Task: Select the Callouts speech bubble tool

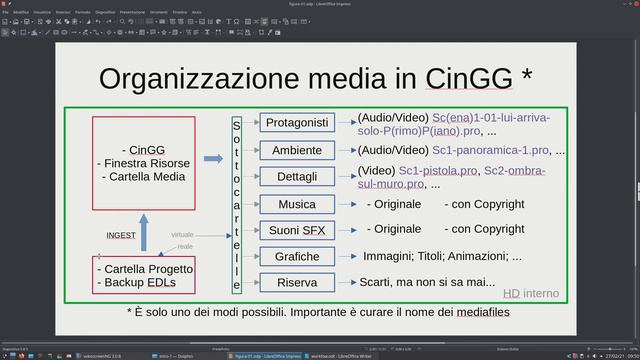Action: coord(153,32)
